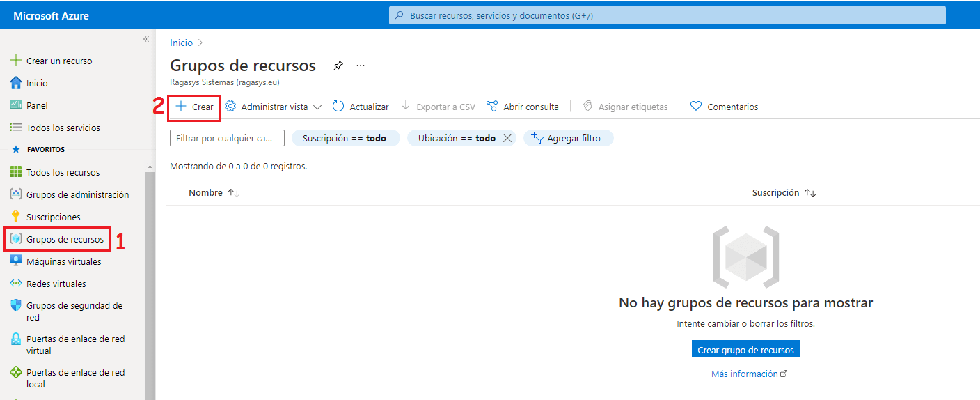Click the Puertas de enlace de red virtual icon

(x=16, y=339)
